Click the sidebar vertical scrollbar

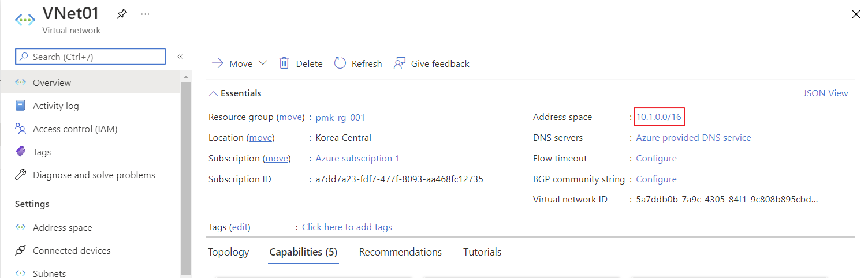(185, 179)
